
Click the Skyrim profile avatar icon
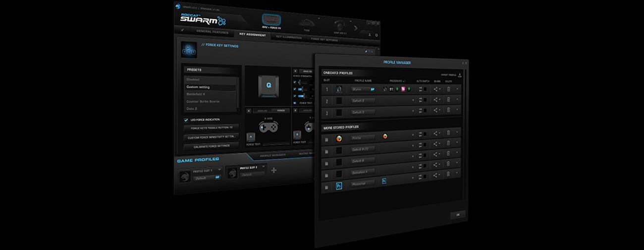coord(339,90)
